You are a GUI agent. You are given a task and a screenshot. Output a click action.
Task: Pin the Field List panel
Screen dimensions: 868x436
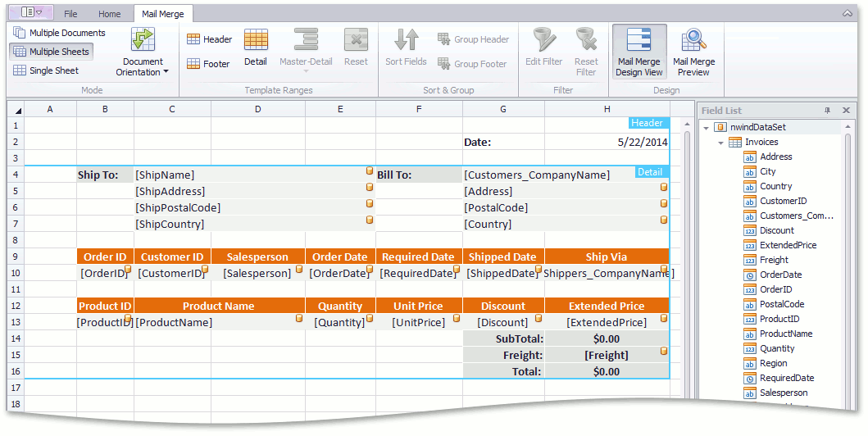(828, 111)
